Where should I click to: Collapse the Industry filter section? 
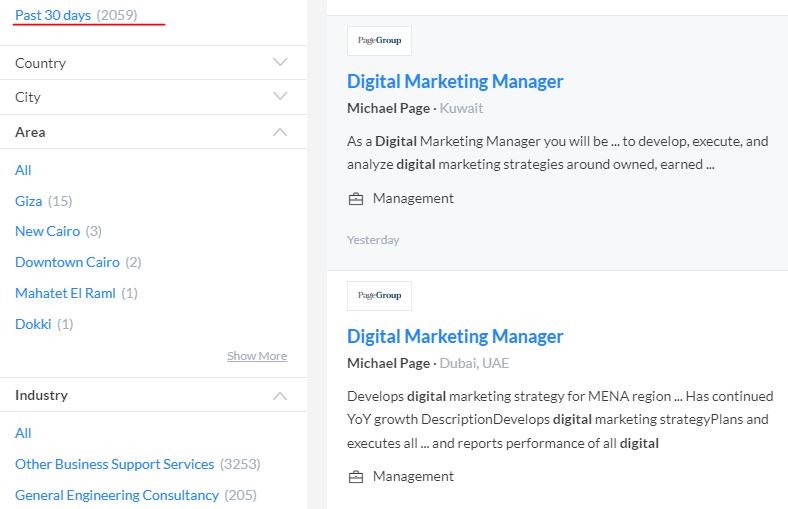pyautogui.click(x=280, y=396)
